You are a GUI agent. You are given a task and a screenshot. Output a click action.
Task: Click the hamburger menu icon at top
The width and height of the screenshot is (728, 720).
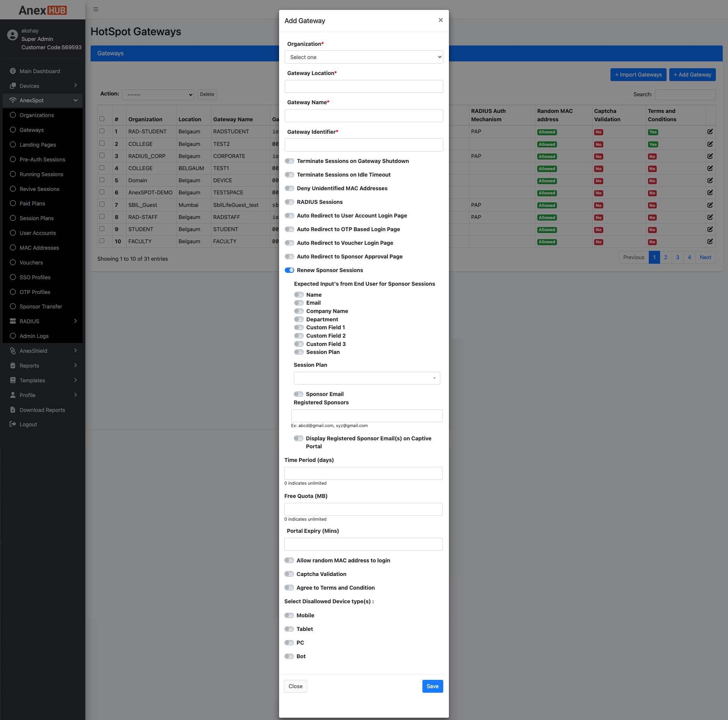click(96, 9)
